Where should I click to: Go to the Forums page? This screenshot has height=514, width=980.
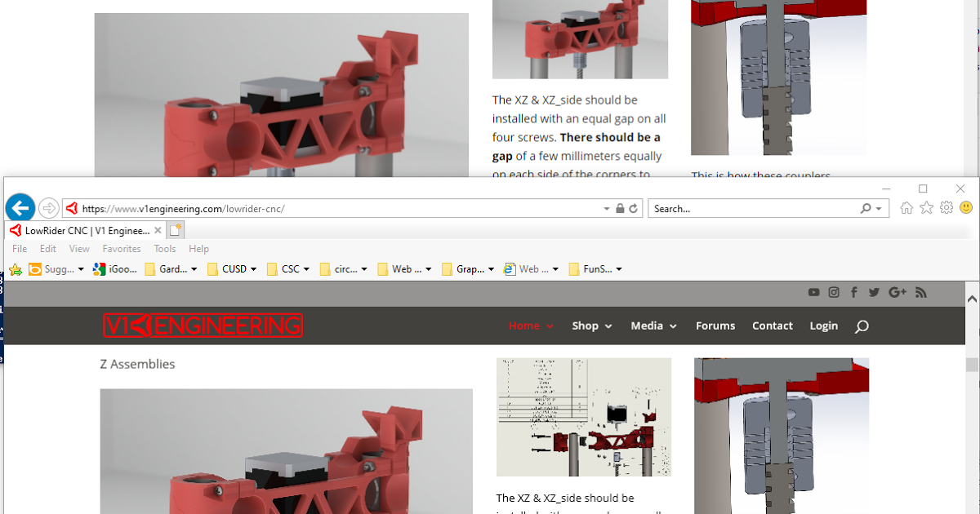pyautogui.click(x=715, y=326)
